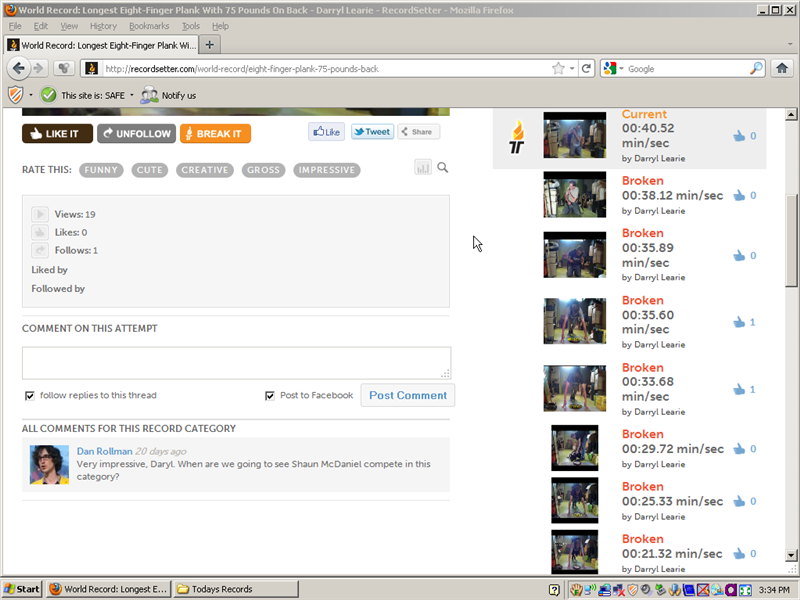This screenshot has width=800, height=600.
Task: Toggle the GROSS rating tag
Action: (264, 170)
